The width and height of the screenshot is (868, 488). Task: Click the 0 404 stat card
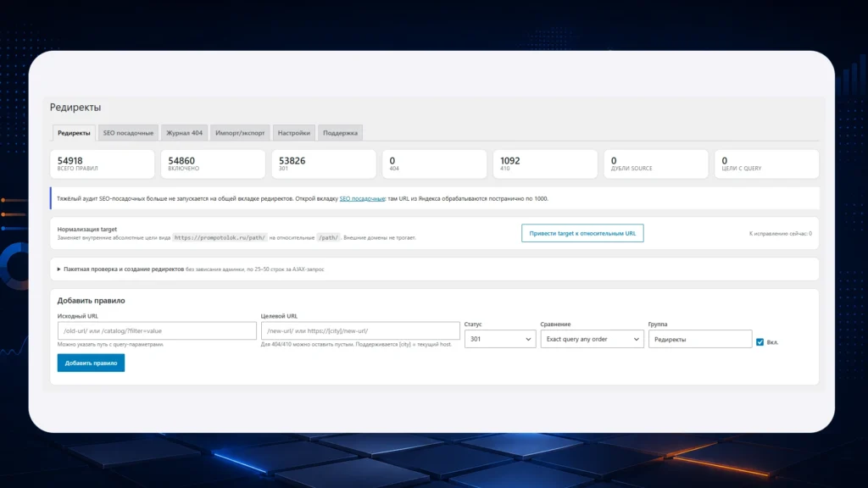435,164
